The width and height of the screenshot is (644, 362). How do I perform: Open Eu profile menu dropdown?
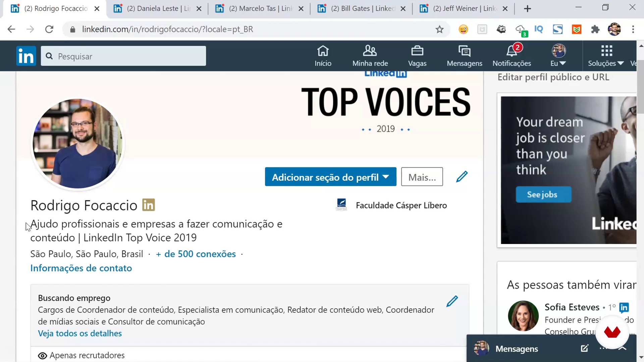(x=558, y=56)
